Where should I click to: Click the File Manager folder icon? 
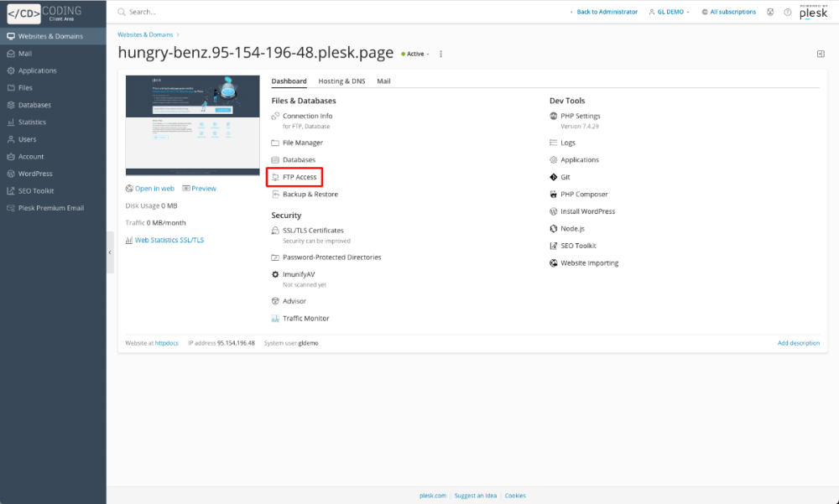click(275, 143)
